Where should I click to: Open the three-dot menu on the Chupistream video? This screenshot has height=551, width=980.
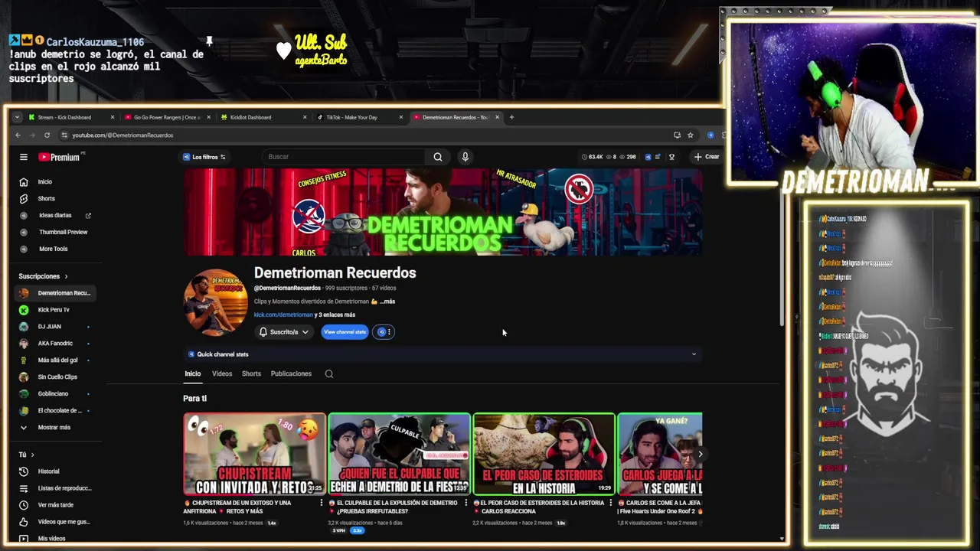(x=321, y=504)
